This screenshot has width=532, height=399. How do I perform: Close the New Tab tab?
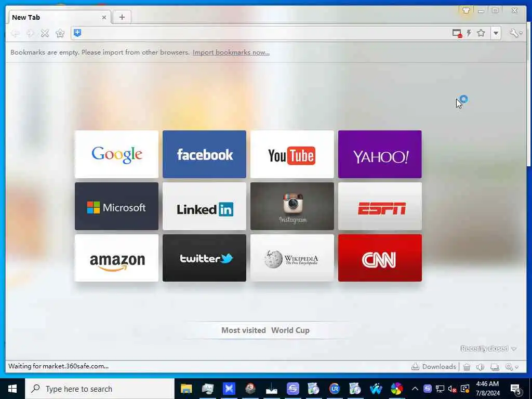(104, 17)
